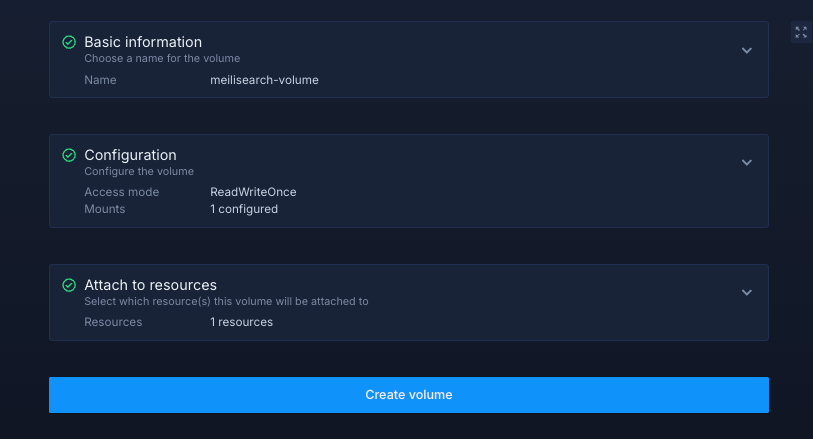The width and height of the screenshot is (813, 439).
Task: Expand the Attach to resources chevron
Action: tap(746, 293)
